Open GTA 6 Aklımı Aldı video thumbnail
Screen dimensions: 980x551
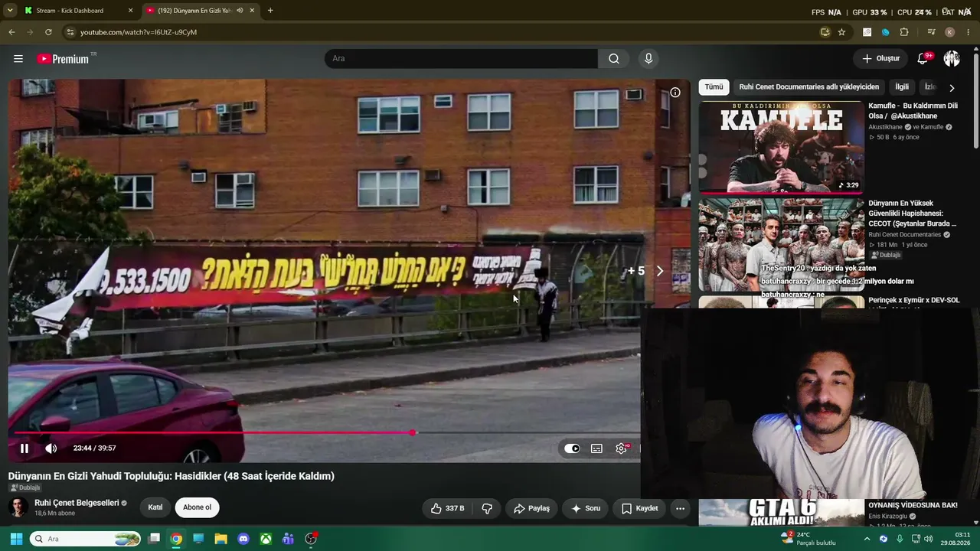pos(781,513)
